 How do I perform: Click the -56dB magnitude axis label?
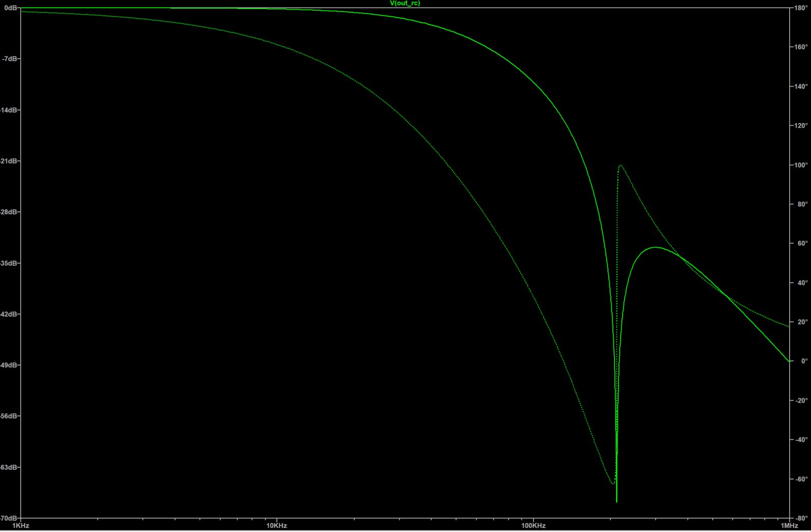pyautogui.click(x=9, y=416)
